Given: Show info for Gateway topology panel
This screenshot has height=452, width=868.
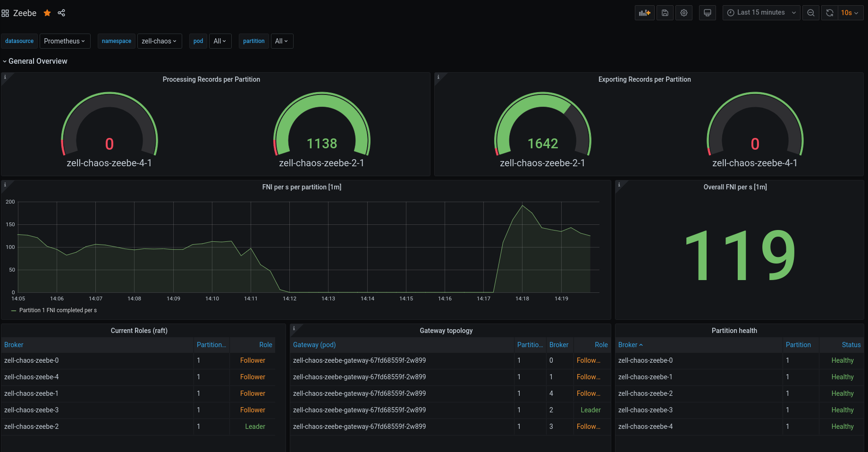Looking at the screenshot, I should click(x=294, y=328).
